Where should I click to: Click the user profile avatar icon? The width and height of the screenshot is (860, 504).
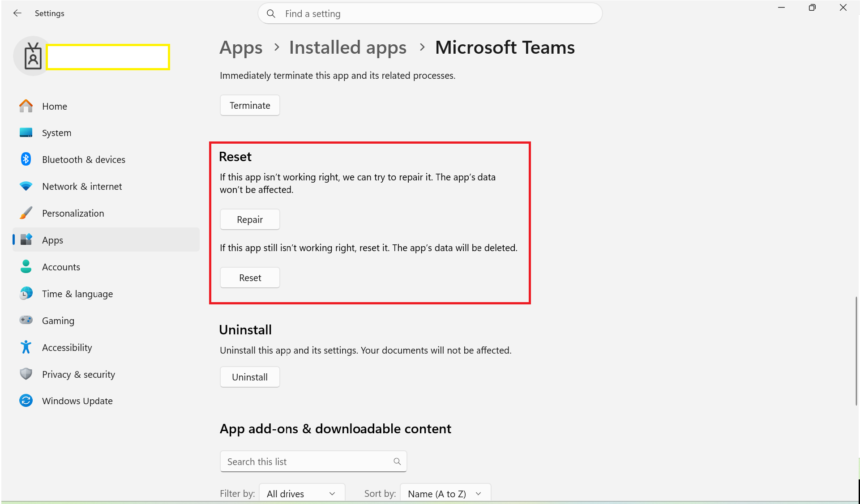pyautogui.click(x=33, y=56)
